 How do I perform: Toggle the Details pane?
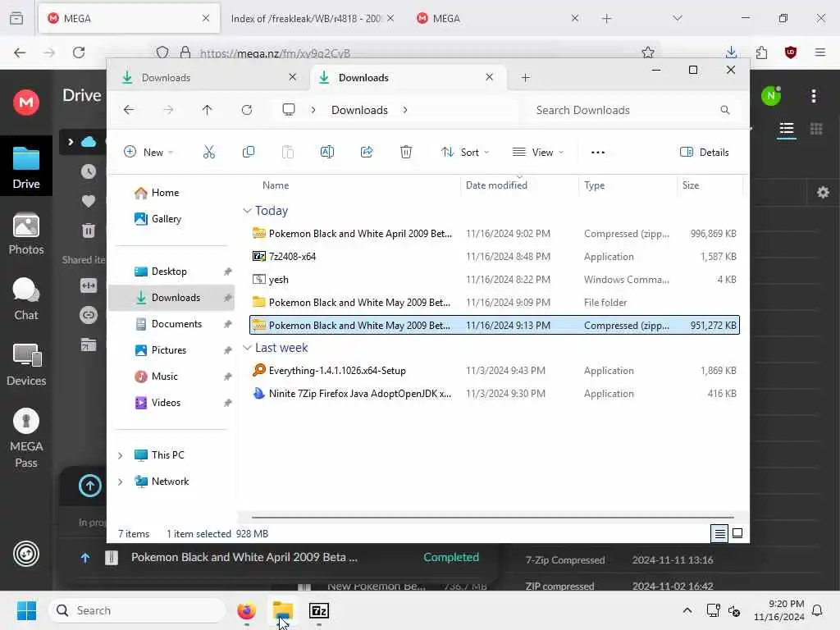point(705,152)
